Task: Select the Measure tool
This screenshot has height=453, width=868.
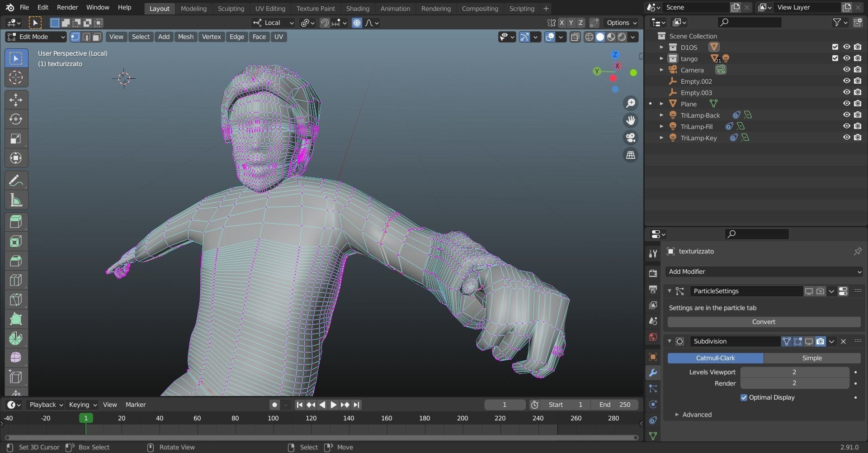Action: tap(16, 200)
